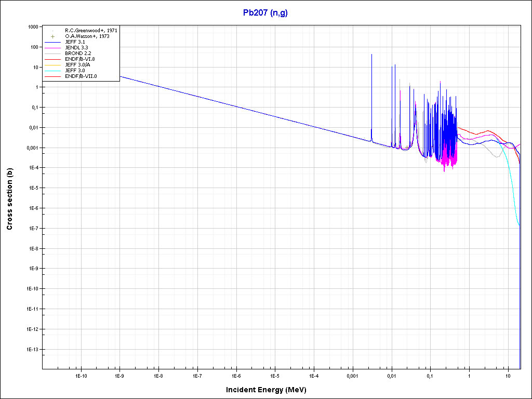The image size is (532, 399).
Task: Click the 0,001 tick label on x-axis
Action: [x=352, y=375]
